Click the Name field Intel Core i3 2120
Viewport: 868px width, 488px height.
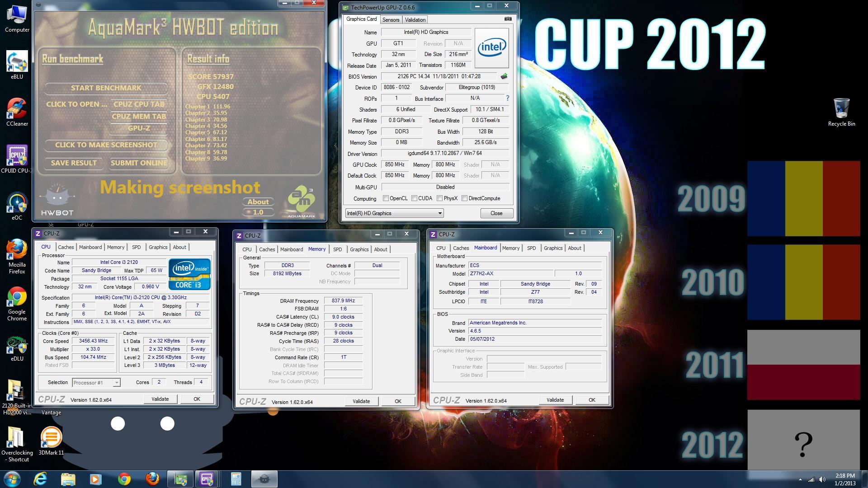pos(119,263)
